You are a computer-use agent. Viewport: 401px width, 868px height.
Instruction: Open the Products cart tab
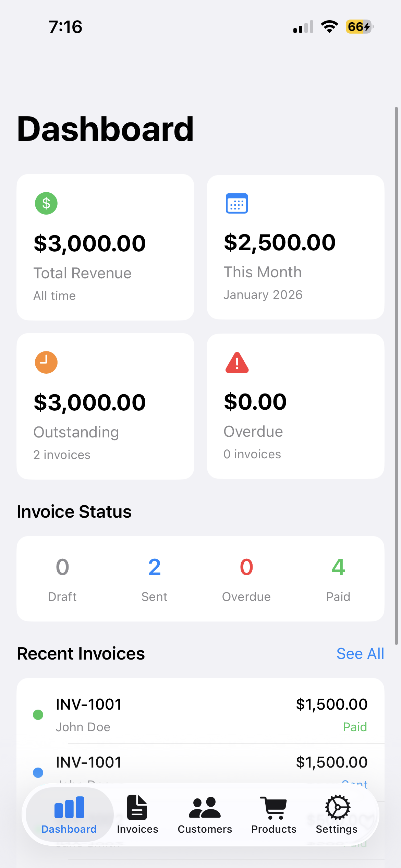point(274,815)
